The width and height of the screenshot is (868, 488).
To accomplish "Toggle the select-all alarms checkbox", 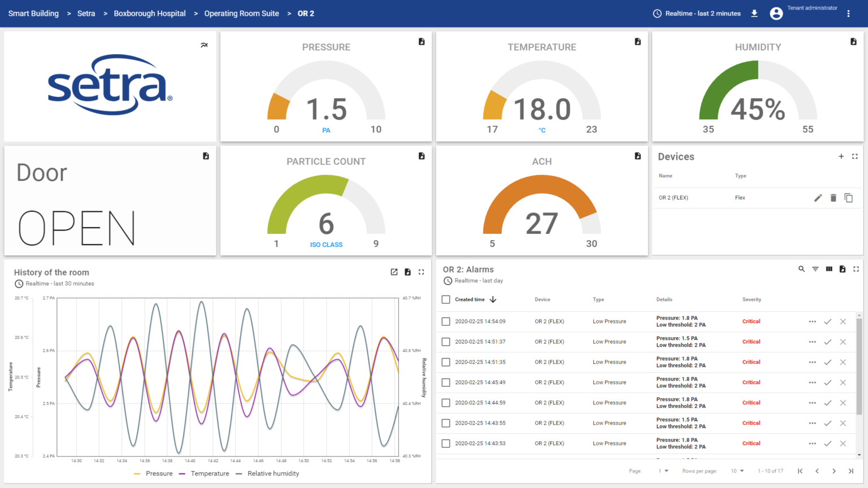I will pos(446,299).
